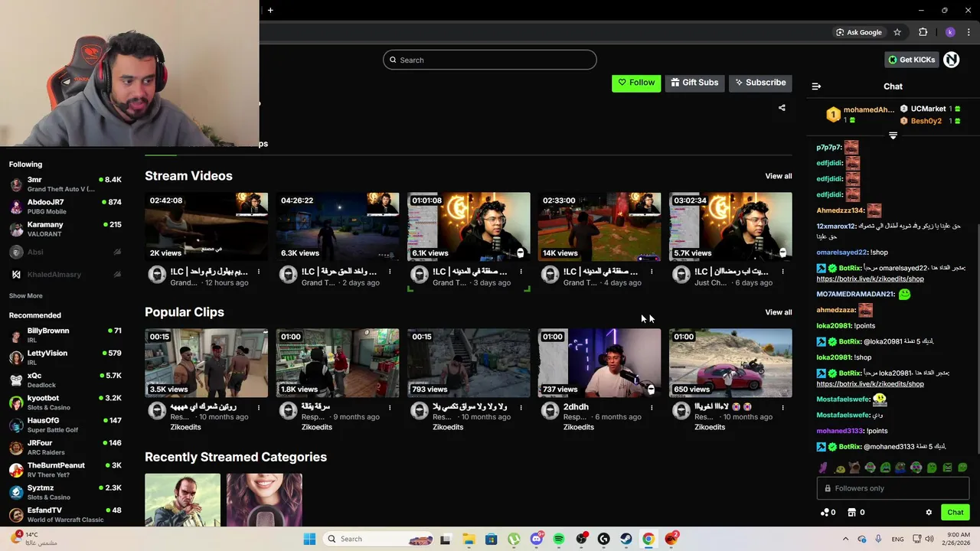
Task: Open the 1.8K views clip thumbnail
Action: tap(338, 363)
